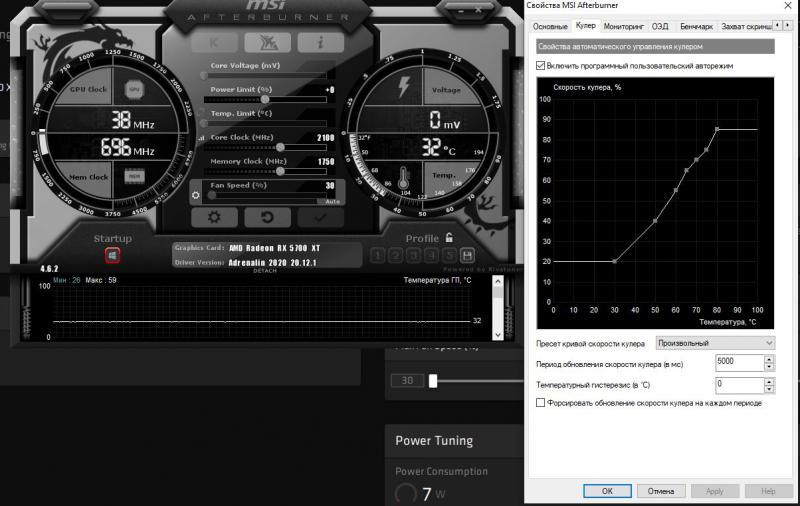
Task: Apply settings with the checkmark button
Action: click(320, 216)
